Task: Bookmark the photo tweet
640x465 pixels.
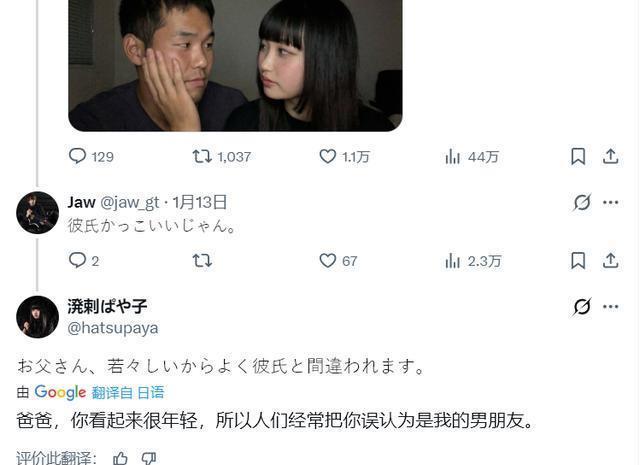Action: point(578,156)
